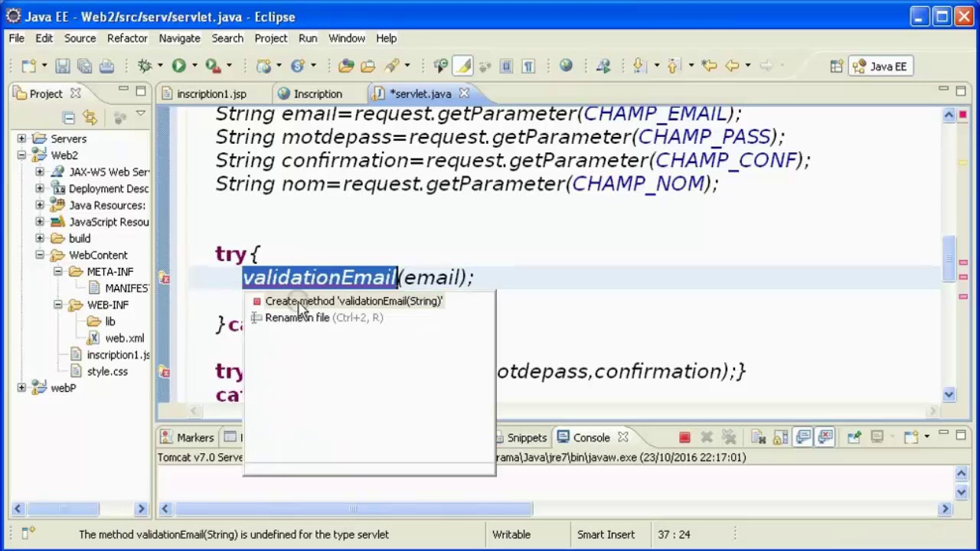Viewport: 980px width, 551px height.
Task: Select the Markers view tab
Action: [187, 438]
